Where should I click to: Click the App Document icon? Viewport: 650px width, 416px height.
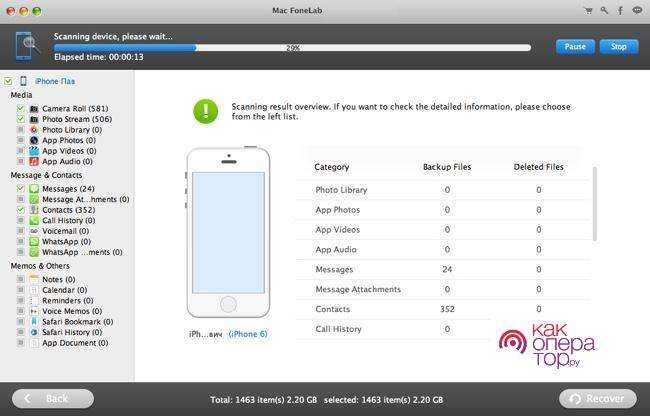click(x=34, y=343)
